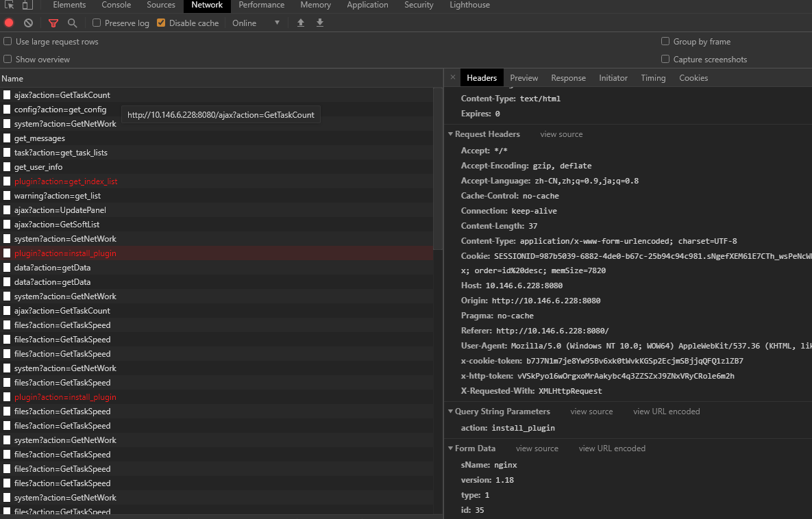Click file icon beside ajax?action=UpdatePanel
Viewport: 812px width, 519px height.
tap(7, 210)
